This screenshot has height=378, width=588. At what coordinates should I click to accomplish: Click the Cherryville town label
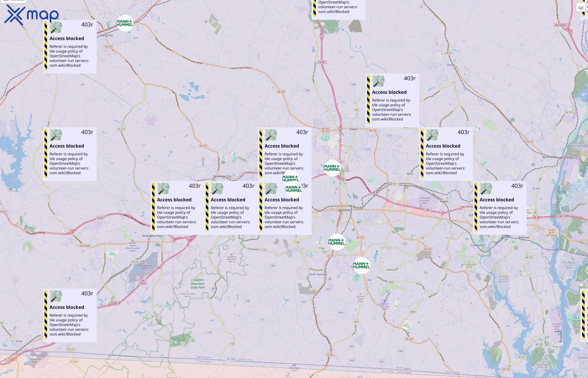(106, 35)
